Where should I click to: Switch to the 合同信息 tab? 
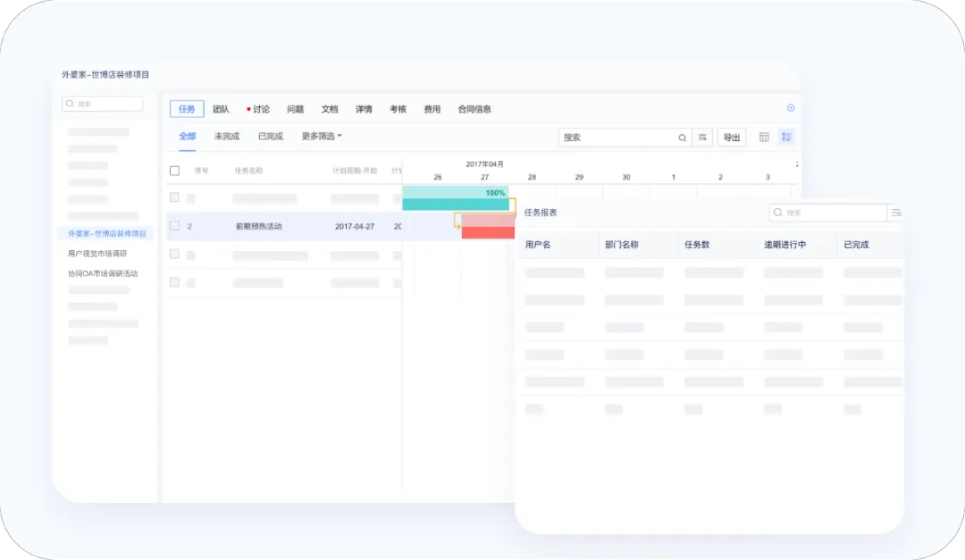474,109
